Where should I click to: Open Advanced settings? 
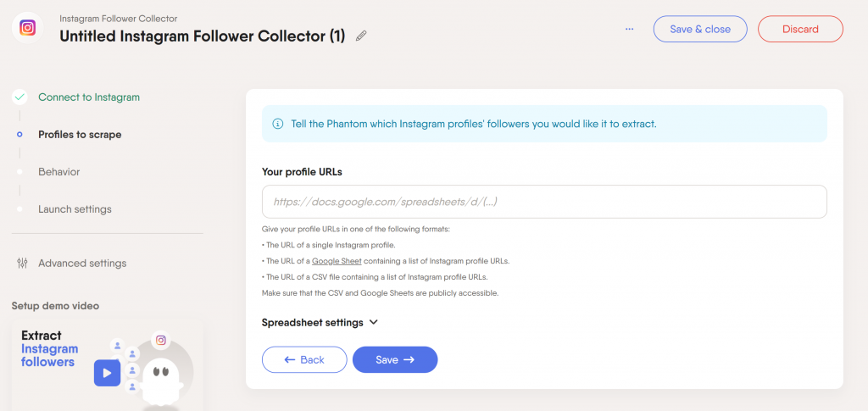click(x=81, y=264)
